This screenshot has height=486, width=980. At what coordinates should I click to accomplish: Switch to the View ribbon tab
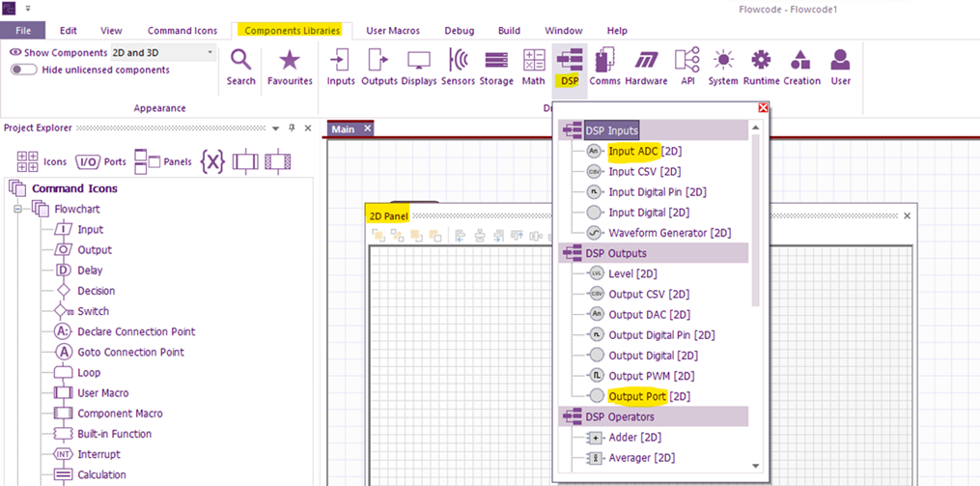pos(111,30)
